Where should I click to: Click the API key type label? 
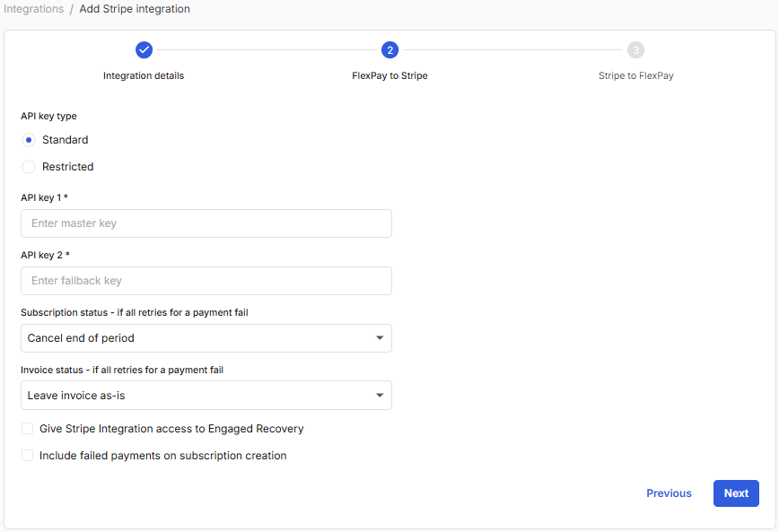click(x=48, y=117)
